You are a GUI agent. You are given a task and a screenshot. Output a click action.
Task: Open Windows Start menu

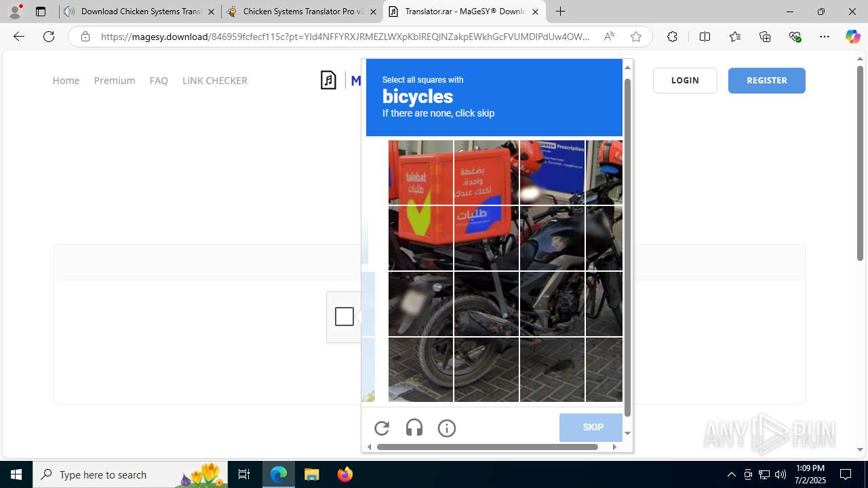click(x=16, y=474)
